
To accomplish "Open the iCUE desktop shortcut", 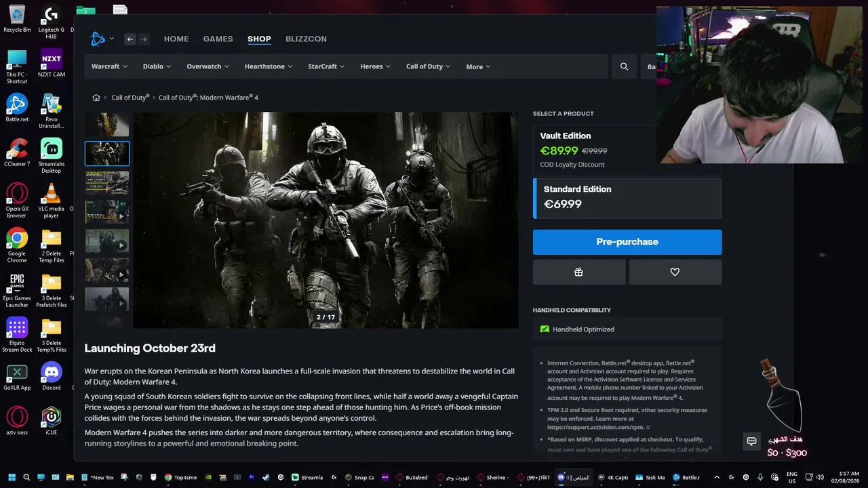I will [x=51, y=421].
